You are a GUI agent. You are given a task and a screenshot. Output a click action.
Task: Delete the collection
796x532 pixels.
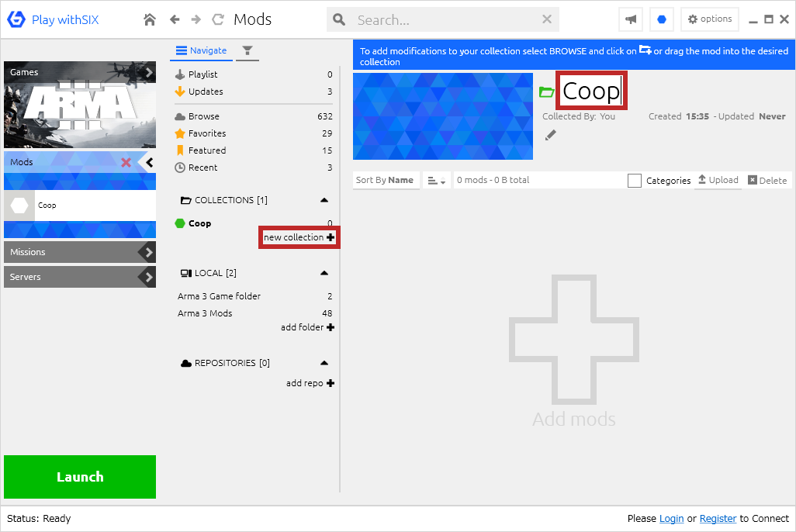(x=767, y=180)
